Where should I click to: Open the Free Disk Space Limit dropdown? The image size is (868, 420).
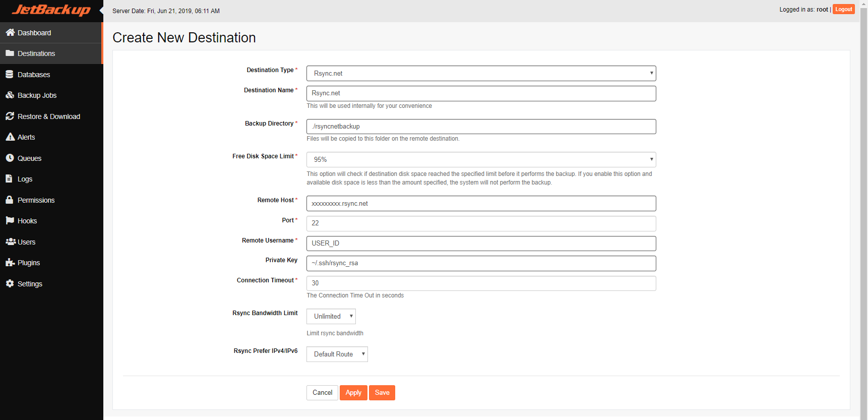click(481, 159)
